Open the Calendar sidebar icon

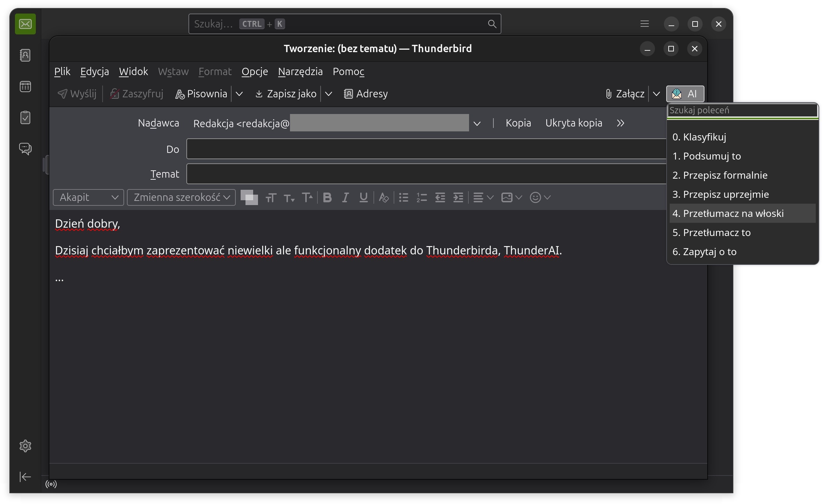(25, 87)
